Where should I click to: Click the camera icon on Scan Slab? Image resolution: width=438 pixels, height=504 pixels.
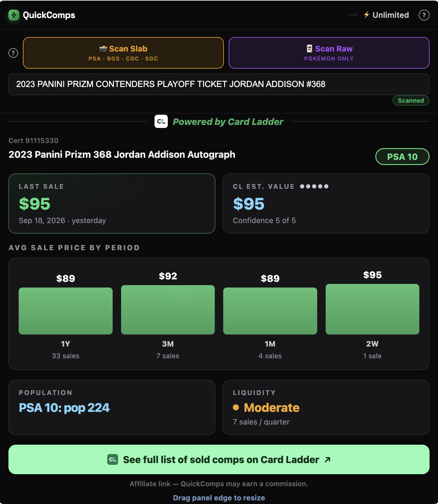click(x=103, y=48)
